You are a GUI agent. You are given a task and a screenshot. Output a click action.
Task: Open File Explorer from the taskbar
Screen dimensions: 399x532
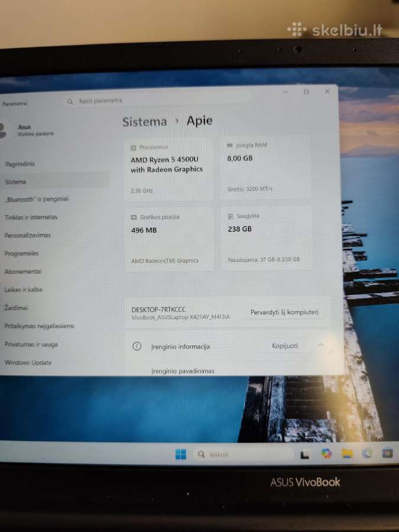[347, 453]
